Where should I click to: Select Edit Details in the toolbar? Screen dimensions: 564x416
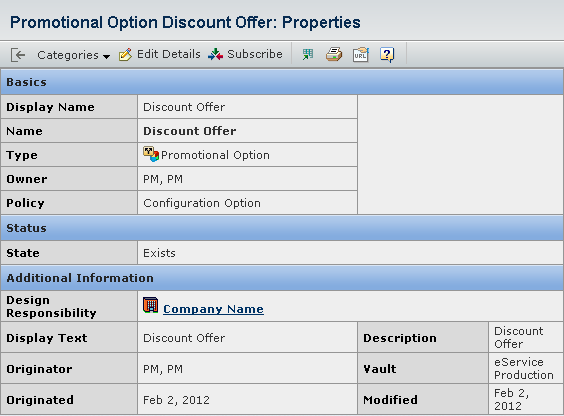pyautogui.click(x=168, y=54)
